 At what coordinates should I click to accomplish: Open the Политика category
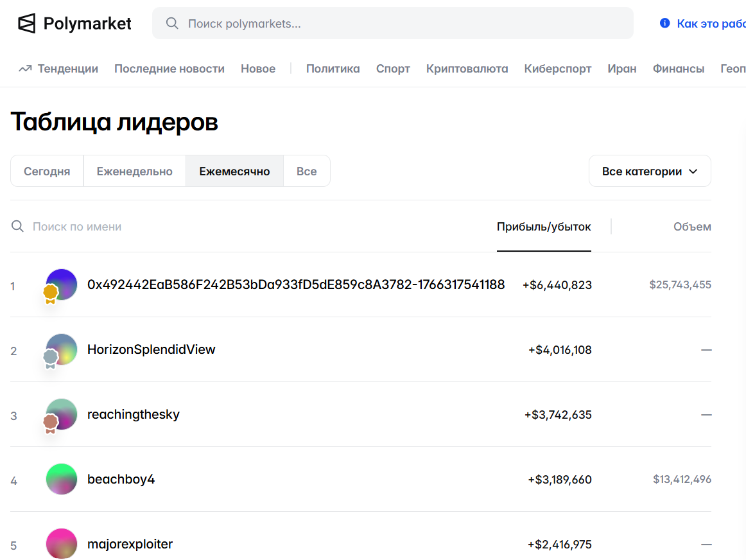coord(333,69)
